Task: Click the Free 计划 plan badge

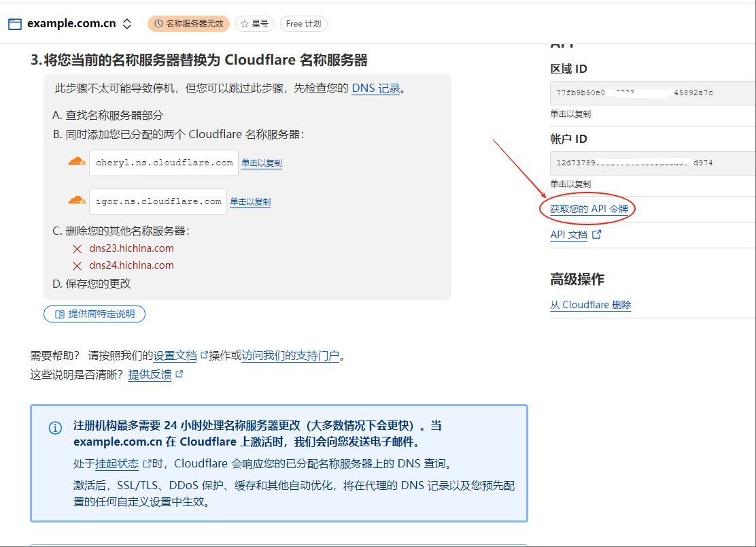Action: (303, 24)
